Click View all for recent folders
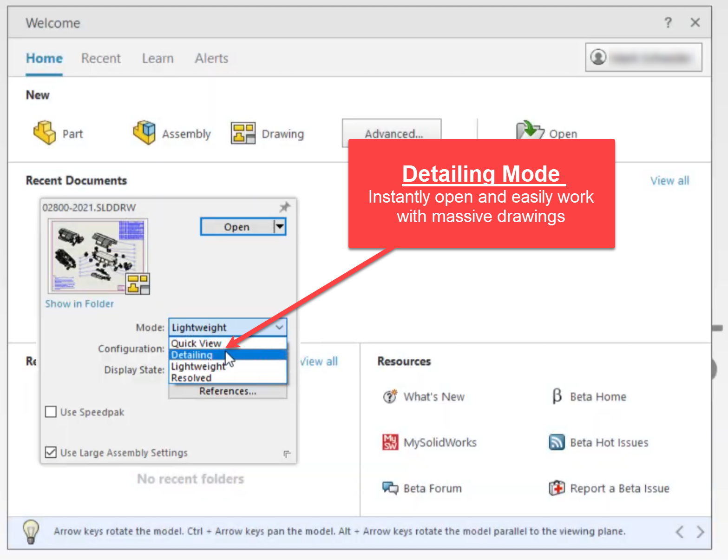The image size is (728, 560). click(319, 361)
